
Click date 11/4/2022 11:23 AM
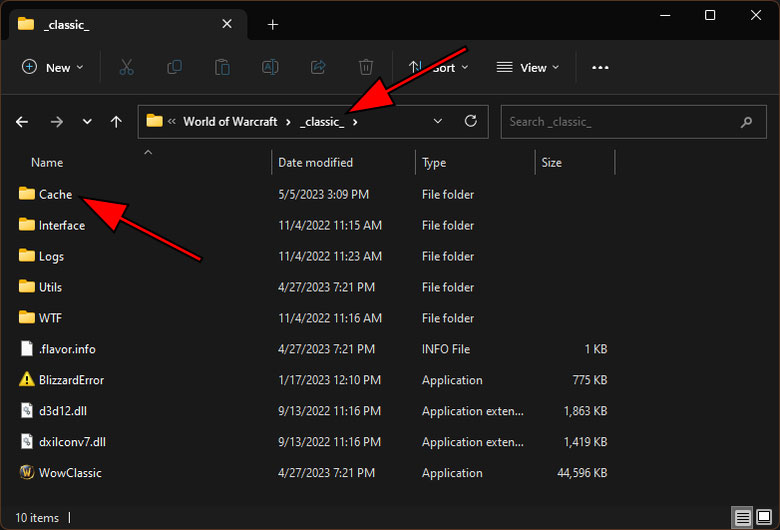click(x=330, y=256)
